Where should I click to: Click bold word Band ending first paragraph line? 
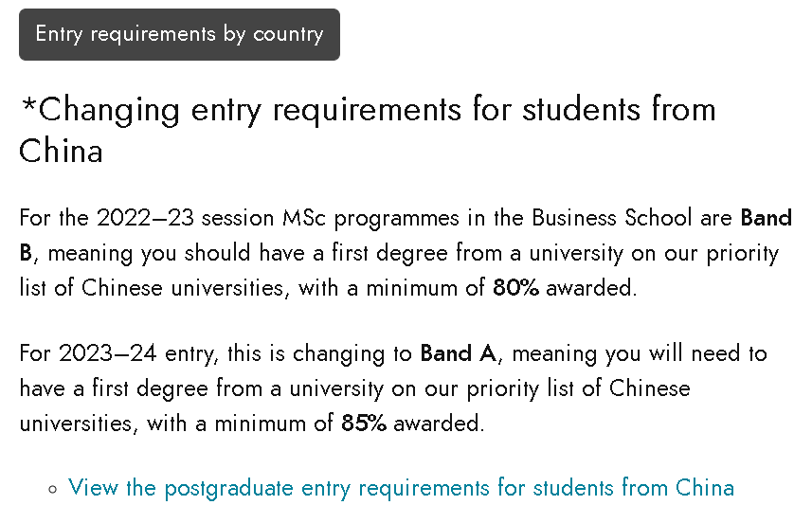click(x=767, y=218)
